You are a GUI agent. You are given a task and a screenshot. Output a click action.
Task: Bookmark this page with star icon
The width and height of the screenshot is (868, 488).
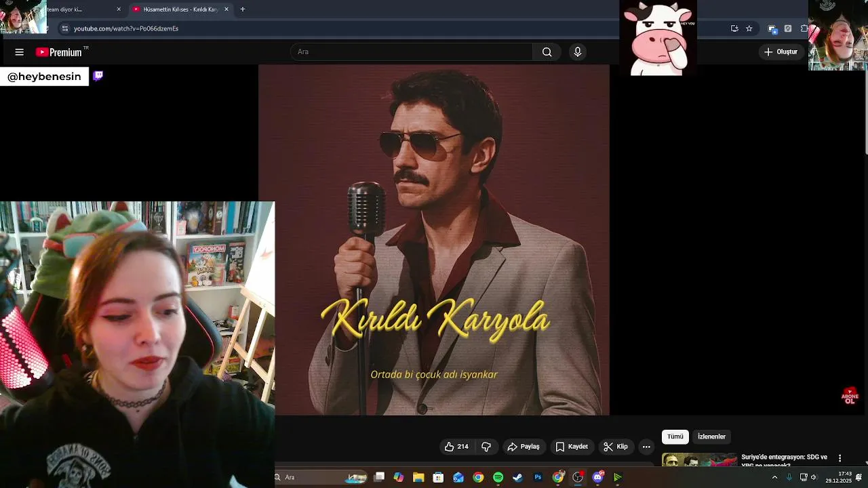[x=749, y=28]
